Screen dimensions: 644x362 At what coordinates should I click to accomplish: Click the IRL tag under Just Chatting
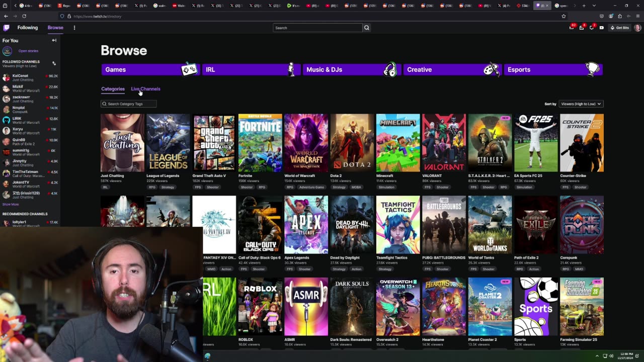105,187
